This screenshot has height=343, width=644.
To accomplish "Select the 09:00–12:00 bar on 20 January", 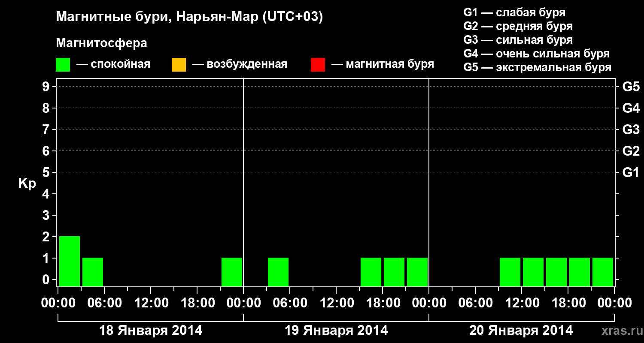I will (510, 272).
